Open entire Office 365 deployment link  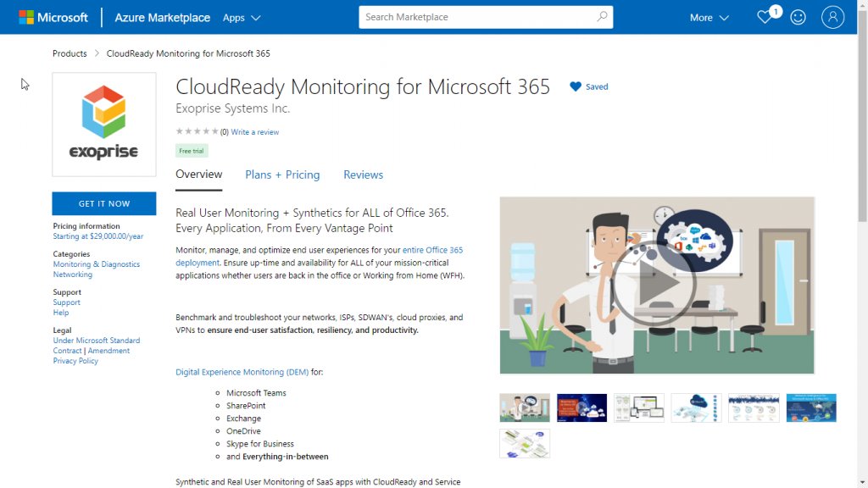pyautogui.click(x=432, y=250)
